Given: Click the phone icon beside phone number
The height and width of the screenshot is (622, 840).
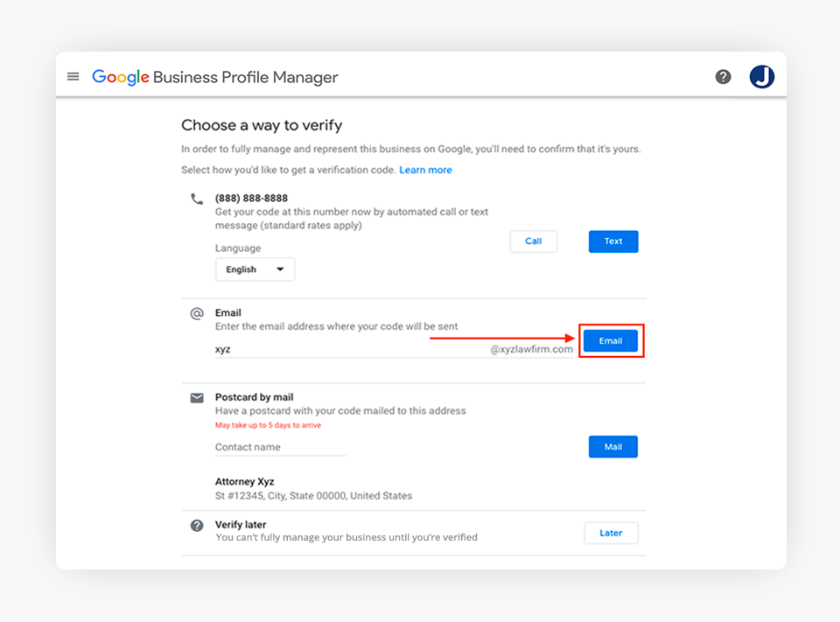Looking at the screenshot, I should tap(197, 199).
